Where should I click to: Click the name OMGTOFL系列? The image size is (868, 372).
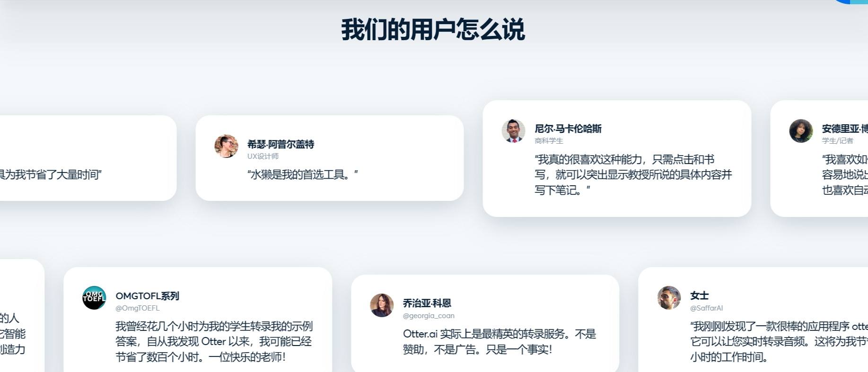[148, 296]
